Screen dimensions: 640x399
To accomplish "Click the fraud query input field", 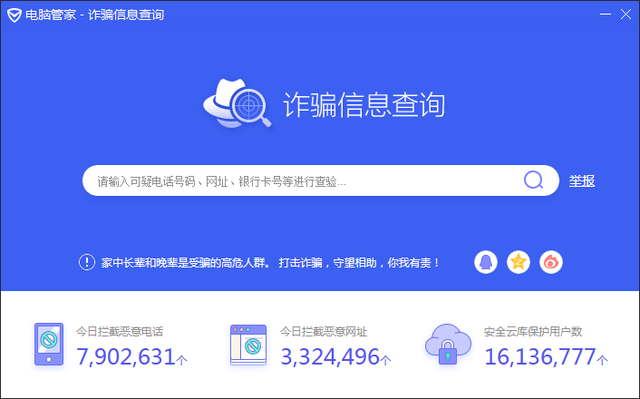I will click(x=320, y=181).
